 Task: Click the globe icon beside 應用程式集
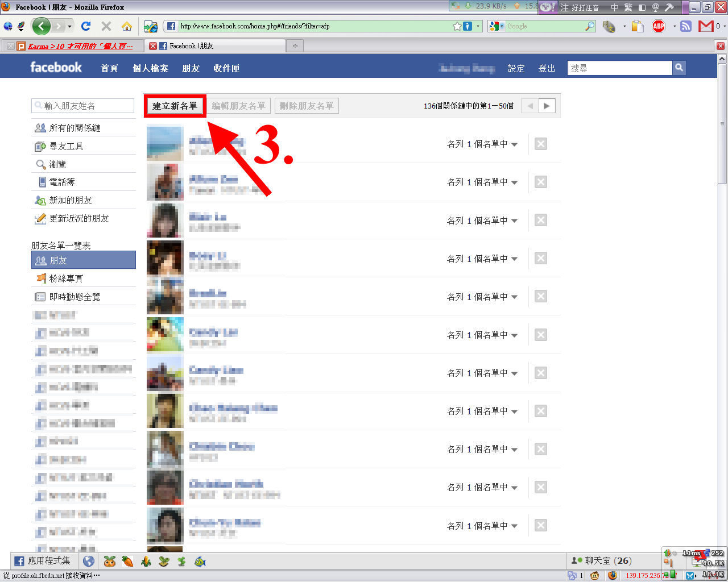pos(89,561)
